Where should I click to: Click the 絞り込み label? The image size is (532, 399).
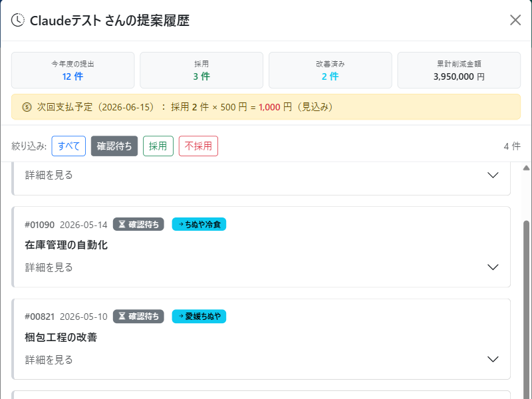point(29,146)
